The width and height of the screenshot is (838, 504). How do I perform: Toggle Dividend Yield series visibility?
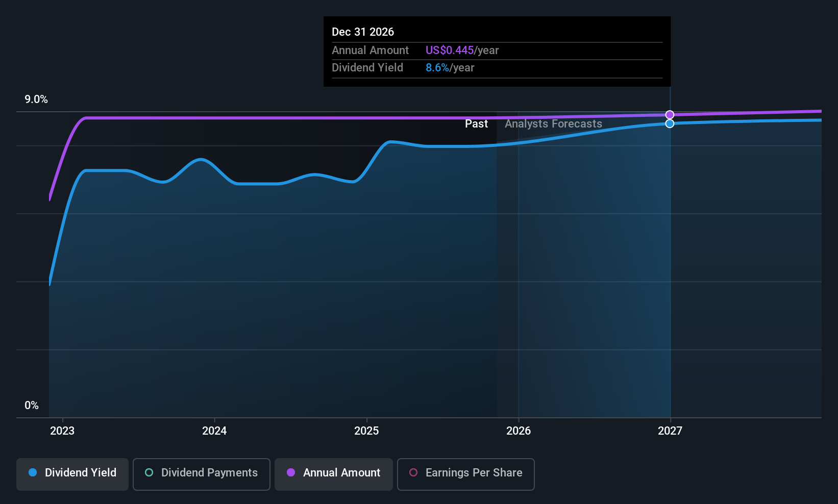pyautogui.click(x=72, y=473)
